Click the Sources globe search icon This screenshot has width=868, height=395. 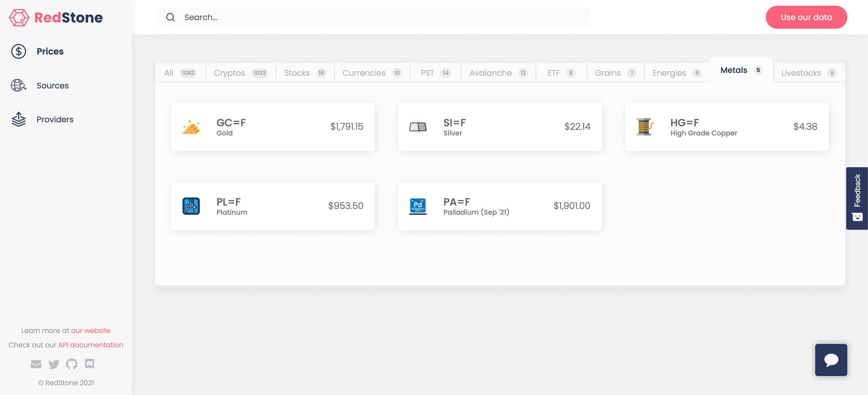pos(19,85)
